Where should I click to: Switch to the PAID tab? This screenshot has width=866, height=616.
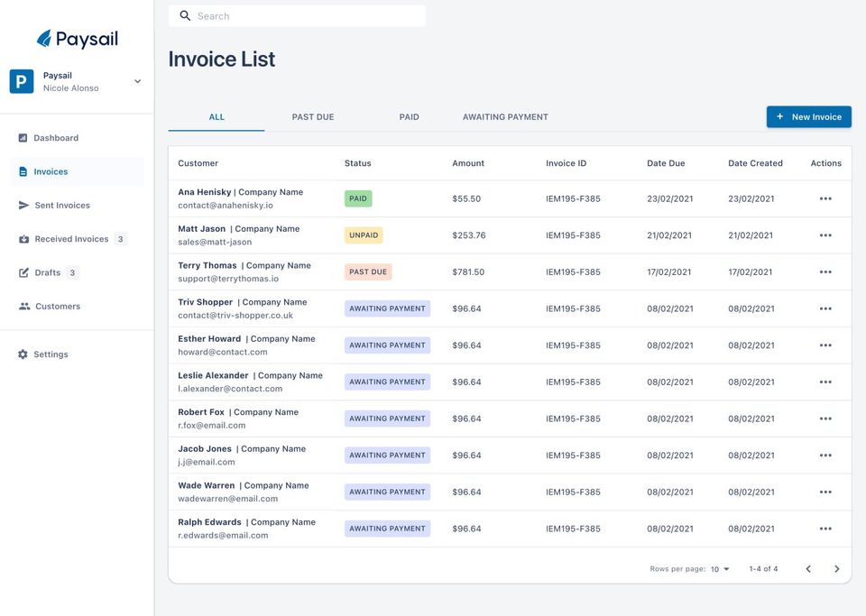point(410,117)
